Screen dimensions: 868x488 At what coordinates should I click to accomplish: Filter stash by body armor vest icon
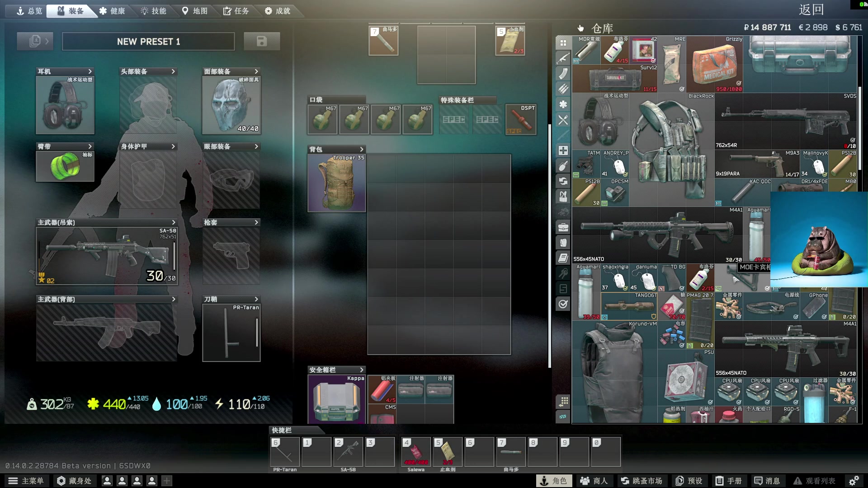coord(563,243)
